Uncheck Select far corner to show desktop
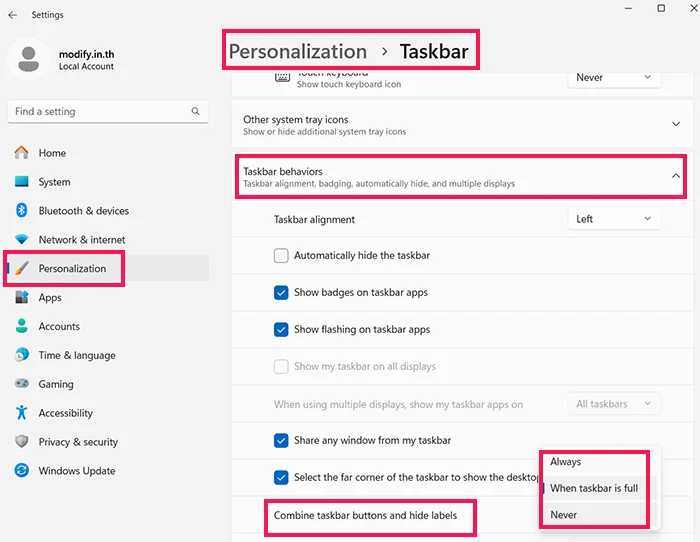 [281, 477]
